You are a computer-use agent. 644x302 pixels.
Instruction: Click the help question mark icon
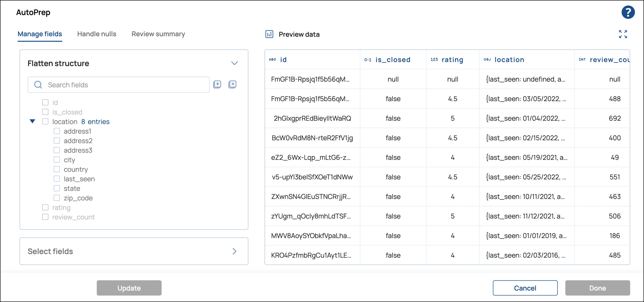pyautogui.click(x=628, y=12)
